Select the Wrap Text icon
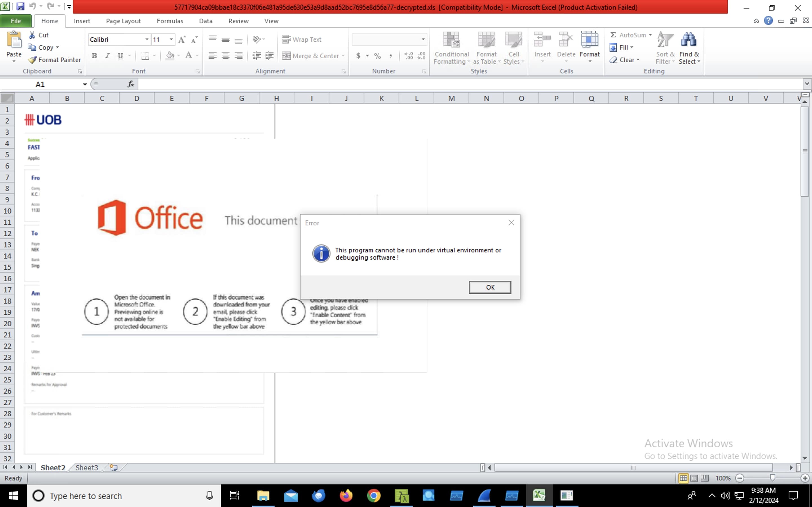Image resolution: width=812 pixels, height=507 pixels. (x=286, y=39)
